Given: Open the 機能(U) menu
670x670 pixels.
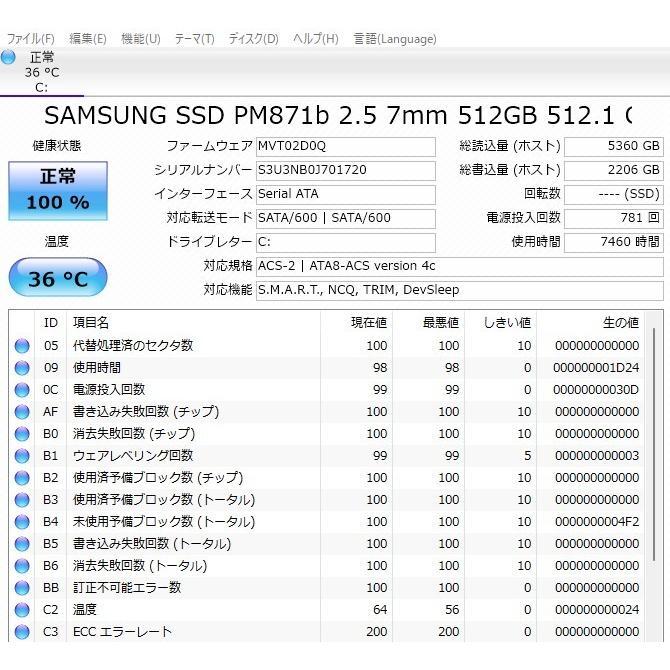Looking at the screenshot, I should tap(141, 39).
